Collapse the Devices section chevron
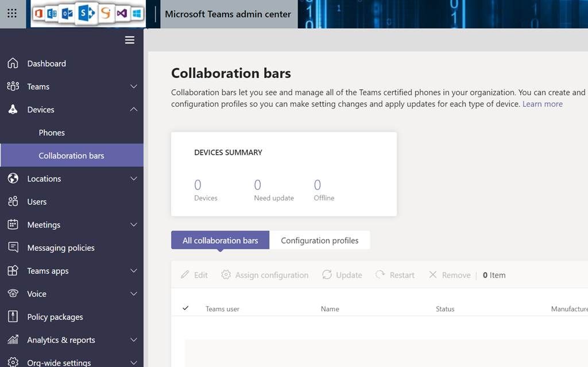The image size is (588, 367). click(x=133, y=110)
